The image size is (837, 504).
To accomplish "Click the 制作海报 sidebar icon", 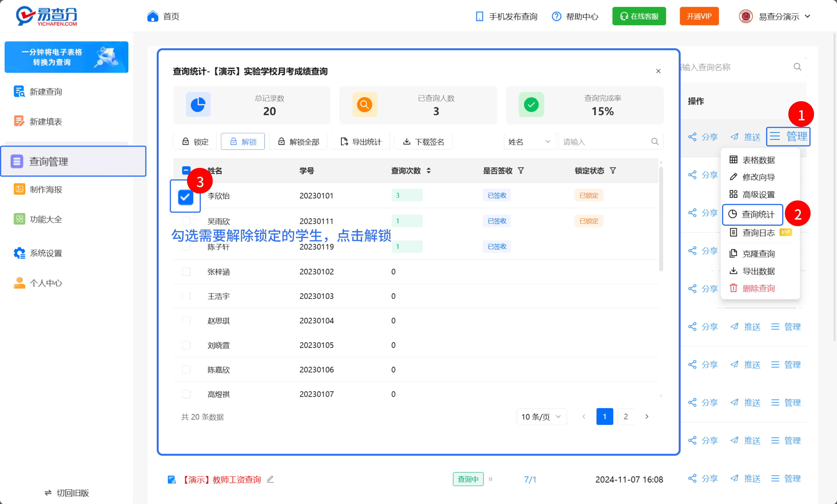I will pos(19,189).
